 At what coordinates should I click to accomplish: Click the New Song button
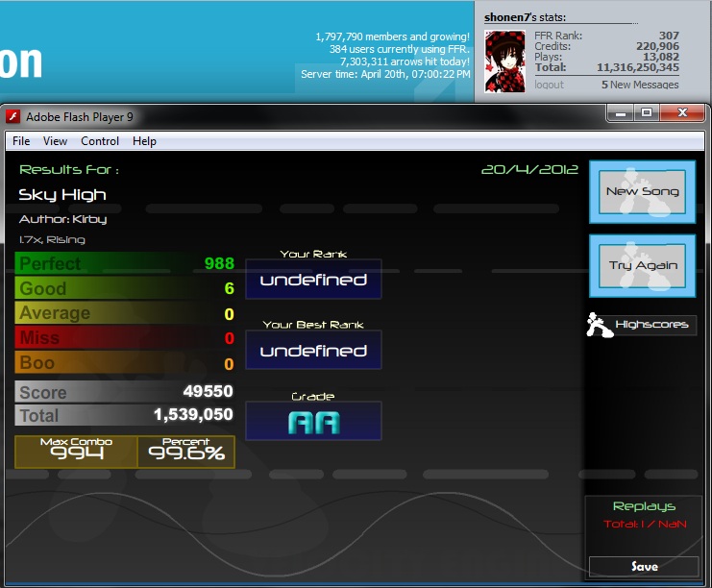(x=642, y=191)
